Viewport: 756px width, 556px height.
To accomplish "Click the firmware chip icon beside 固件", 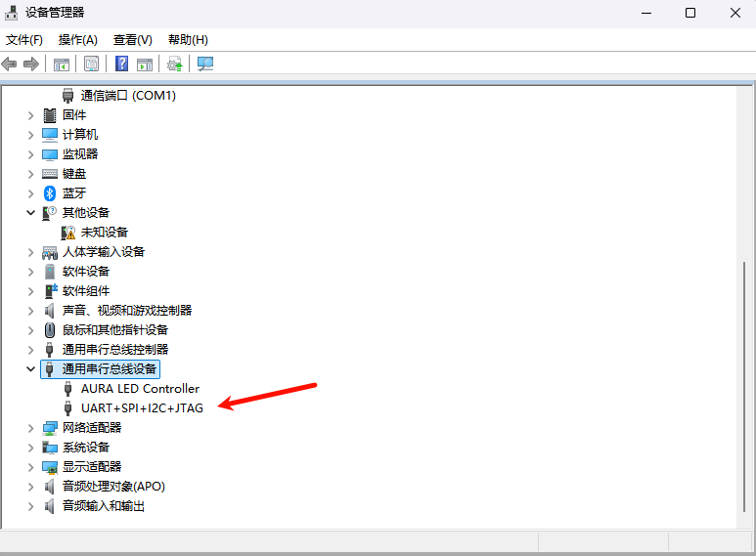I will coord(50,115).
